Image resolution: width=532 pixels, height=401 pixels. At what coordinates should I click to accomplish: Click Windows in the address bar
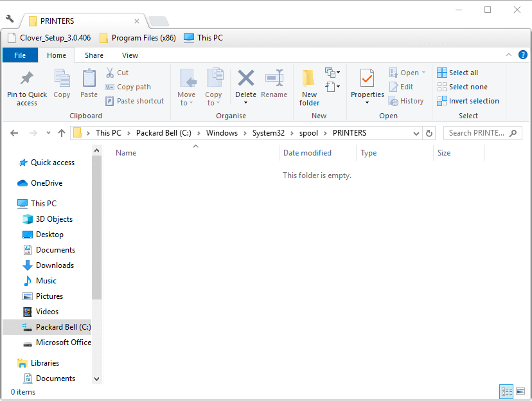(x=222, y=133)
